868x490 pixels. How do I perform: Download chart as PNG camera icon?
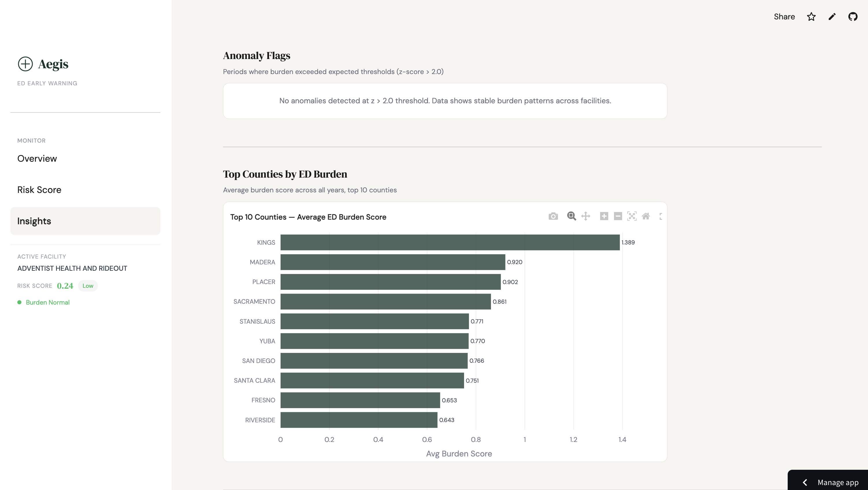tap(553, 216)
